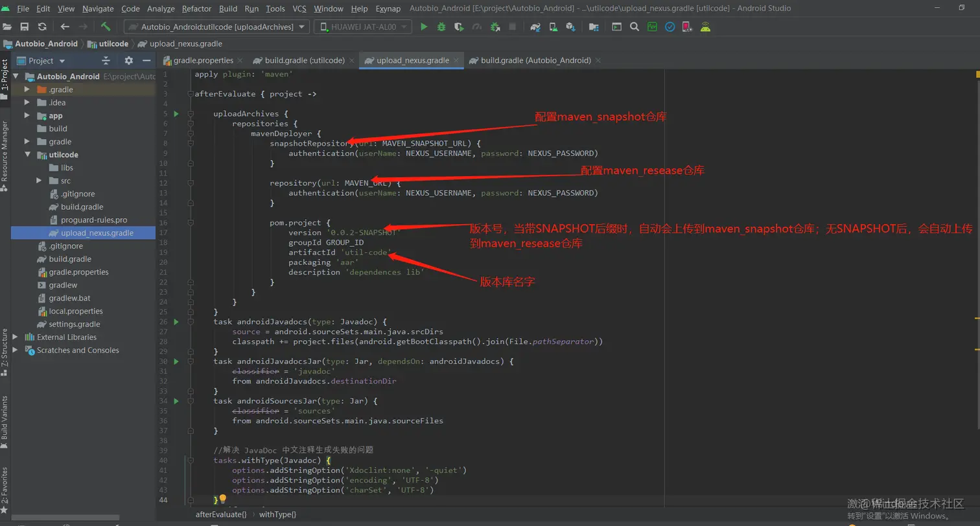Expand the .idea folder in project tree
This screenshot has height=526, width=980.
27,102
